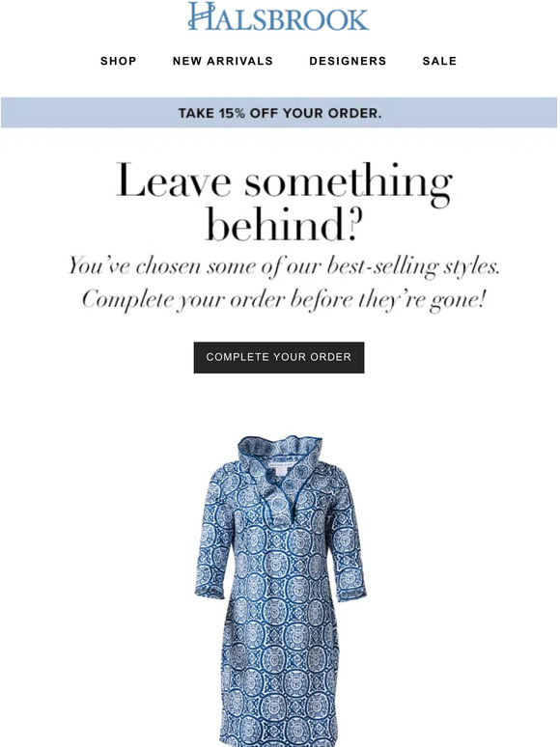Go to NEW ARRIVALS
Viewport: 560px width, 747px height.
(223, 61)
